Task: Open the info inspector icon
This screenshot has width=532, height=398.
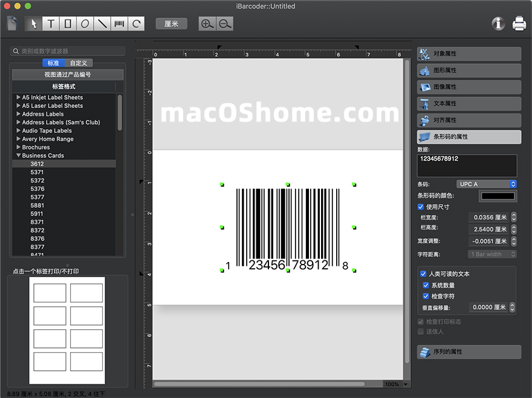Action: click(498, 24)
